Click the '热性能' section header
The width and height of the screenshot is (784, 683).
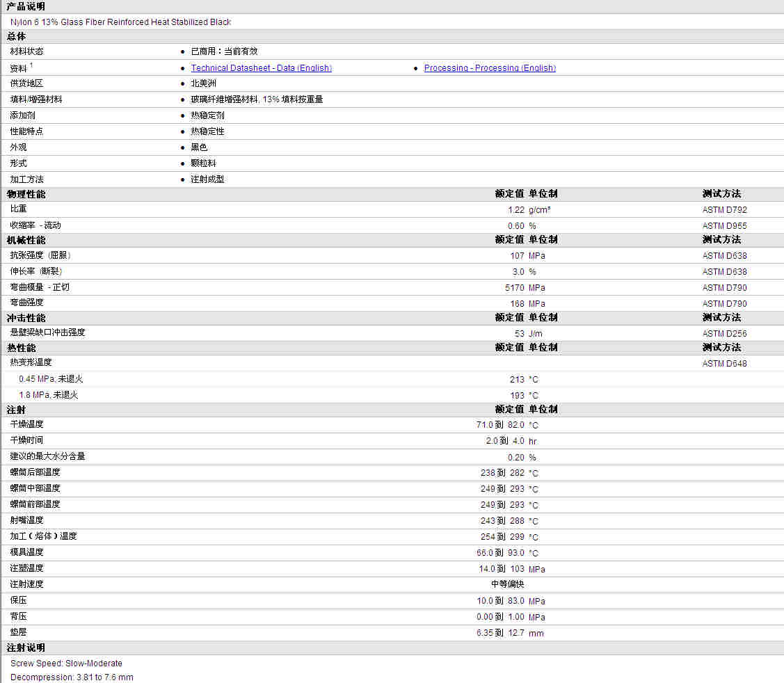pos(21,348)
